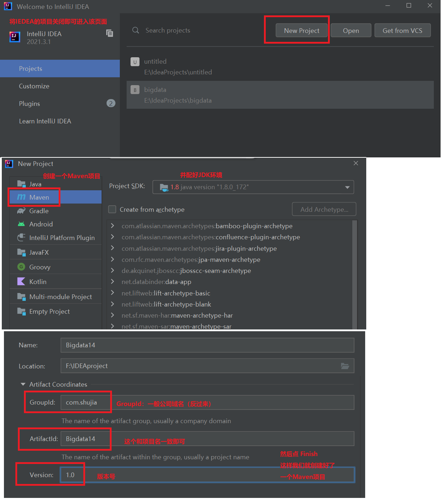Select JavaFX project type
446x504 pixels.
pyautogui.click(x=55, y=252)
